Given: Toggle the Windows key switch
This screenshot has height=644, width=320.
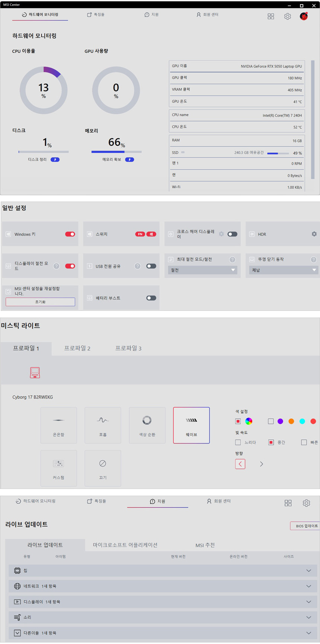Looking at the screenshot, I should coord(70,234).
